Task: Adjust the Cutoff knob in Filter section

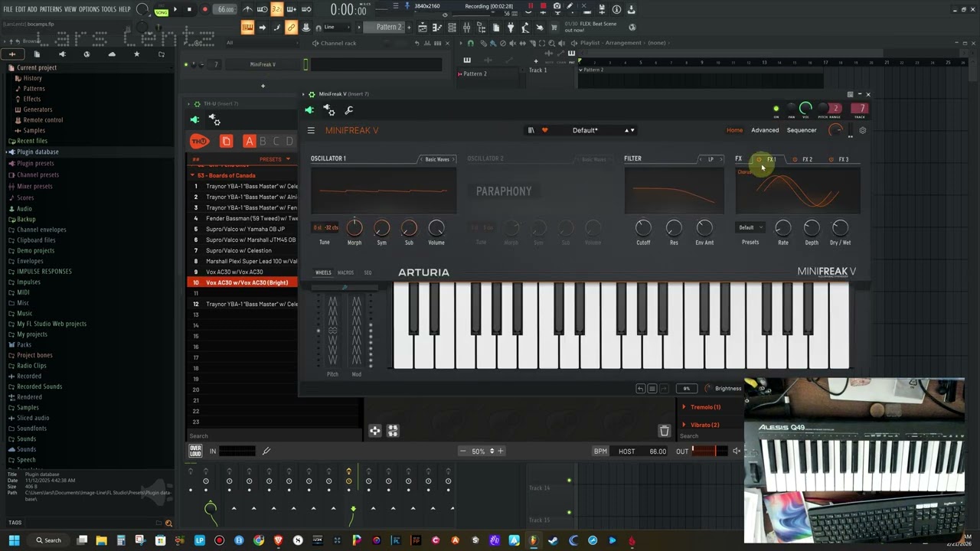Action: pos(643,227)
